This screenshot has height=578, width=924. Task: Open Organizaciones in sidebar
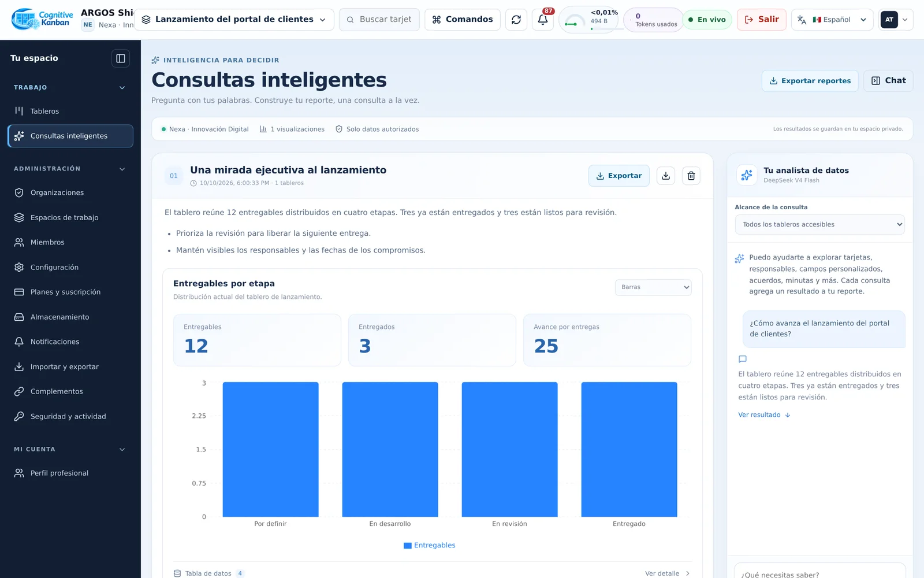(70, 192)
